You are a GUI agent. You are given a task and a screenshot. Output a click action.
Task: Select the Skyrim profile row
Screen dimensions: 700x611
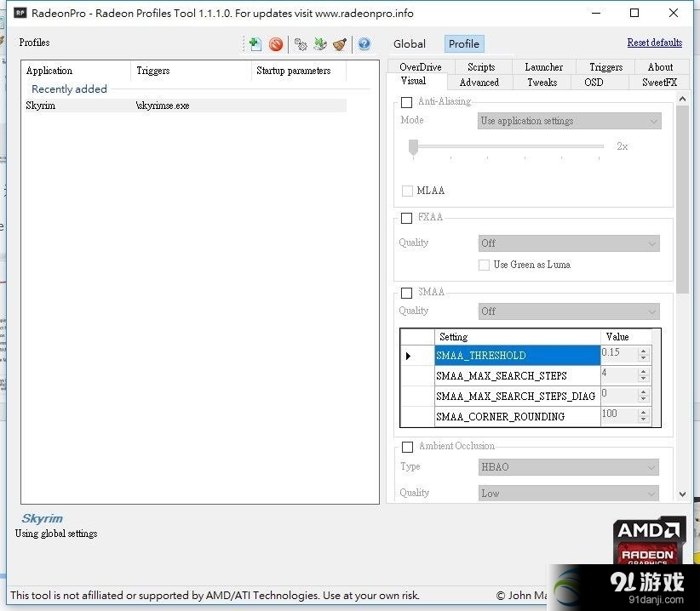click(x=186, y=106)
